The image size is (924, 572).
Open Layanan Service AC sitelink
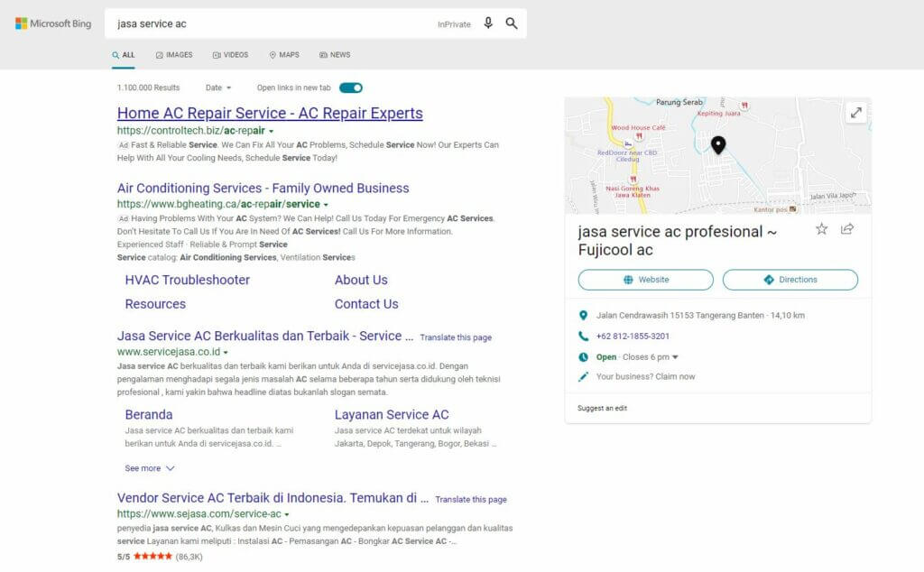point(392,415)
